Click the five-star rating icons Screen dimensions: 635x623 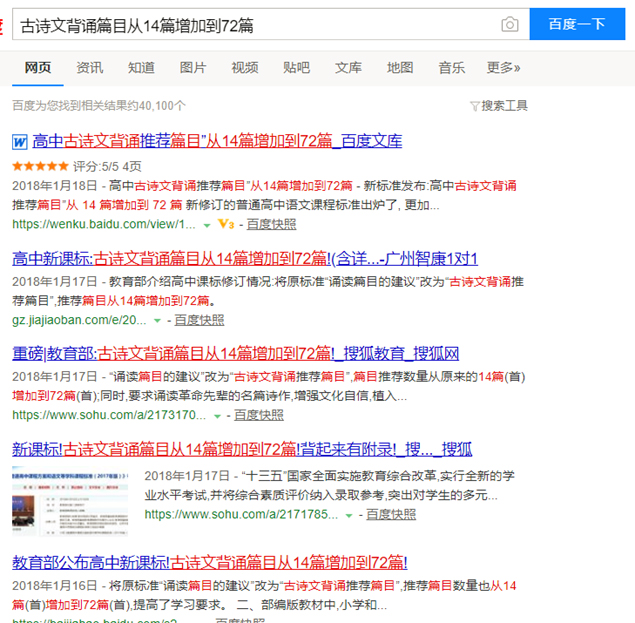point(40,166)
